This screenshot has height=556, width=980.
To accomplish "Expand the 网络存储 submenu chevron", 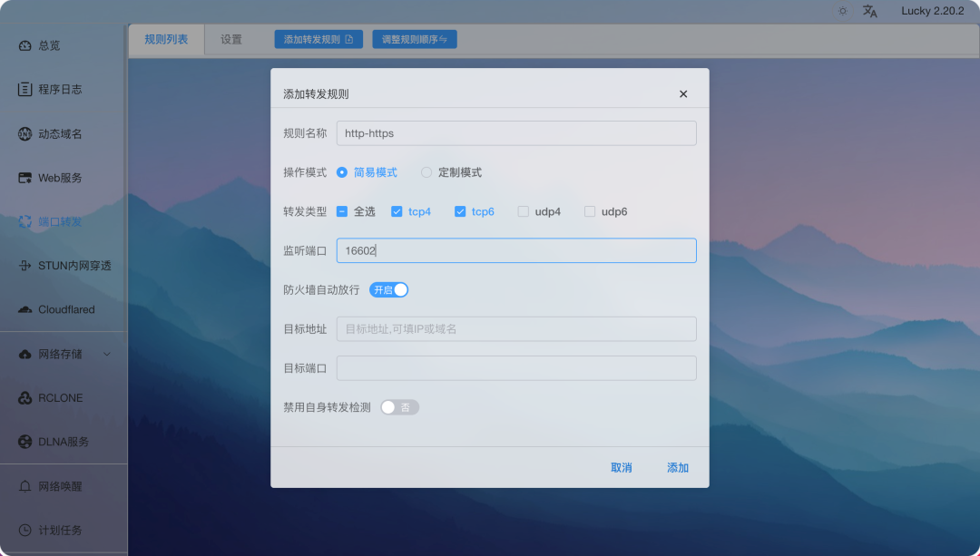I will tap(107, 355).
